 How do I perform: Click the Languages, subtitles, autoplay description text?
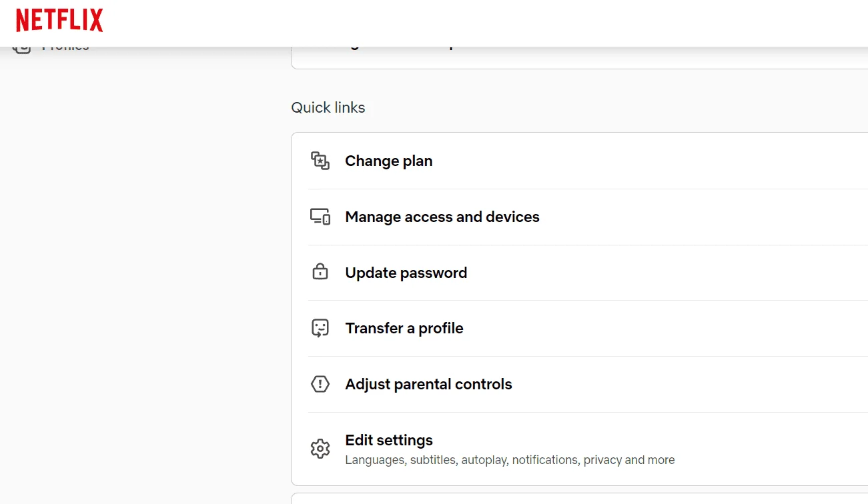click(x=510, y=460)
